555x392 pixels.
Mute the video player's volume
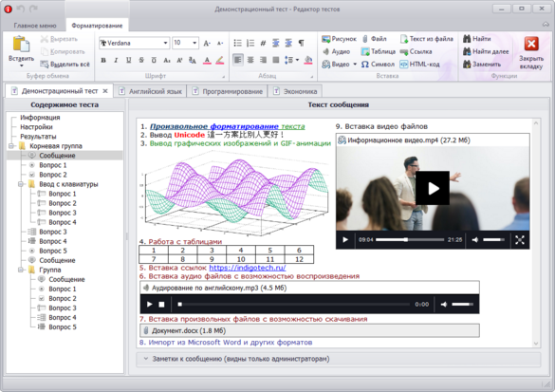click(x=475, y=240)
